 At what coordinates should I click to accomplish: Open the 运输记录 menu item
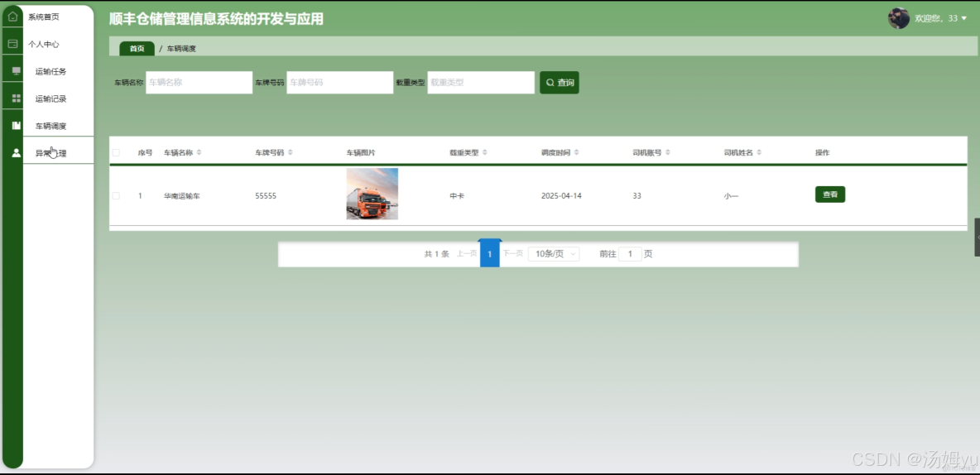pos(50,98)
